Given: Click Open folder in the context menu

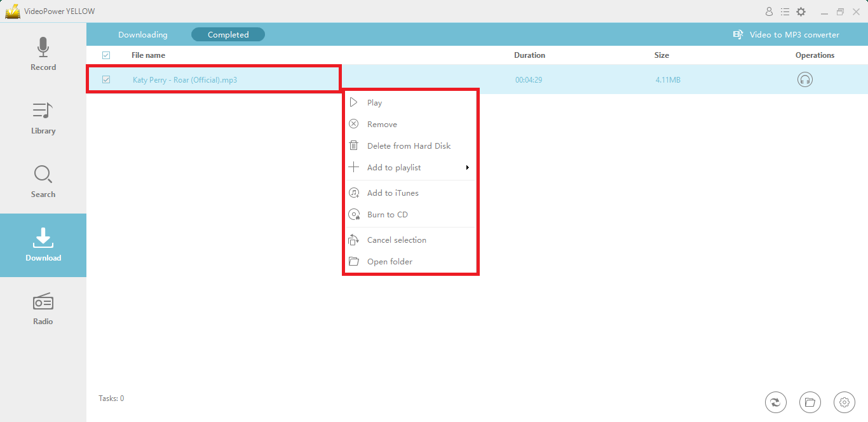Looking at the screenshot, I should pyautogui.click(x=410, y=261).
